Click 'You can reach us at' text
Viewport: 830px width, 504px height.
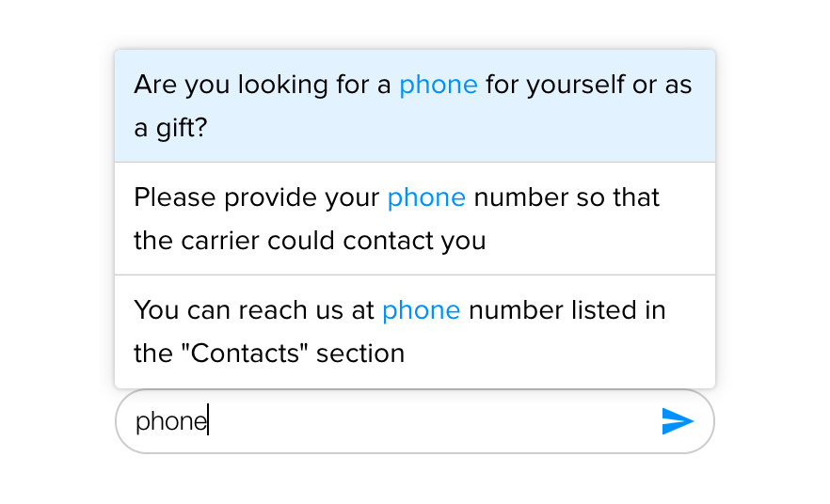(x=254, y=310)
